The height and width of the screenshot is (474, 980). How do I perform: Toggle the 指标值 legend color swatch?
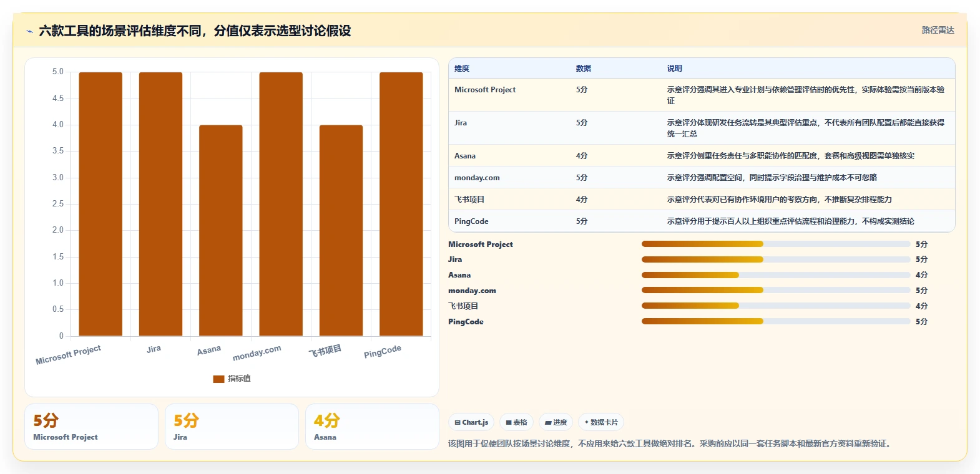coord(218,379)
